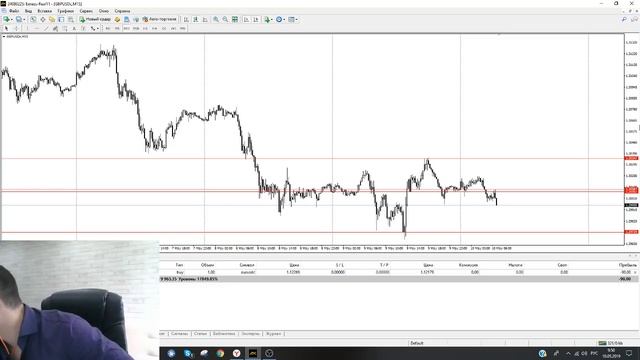Switch to the Библиотека terminal tab

[x=224, y=334]
